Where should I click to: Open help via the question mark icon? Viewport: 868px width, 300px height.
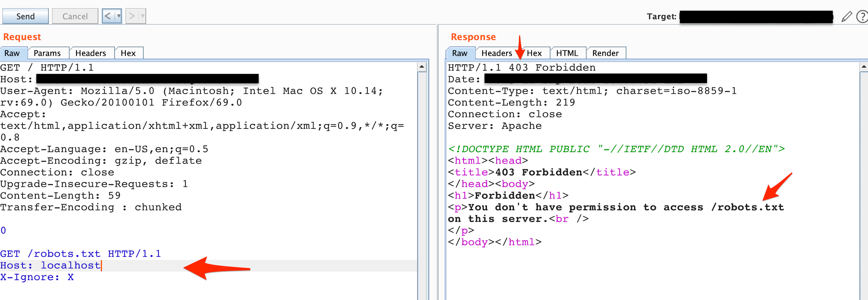862,16
